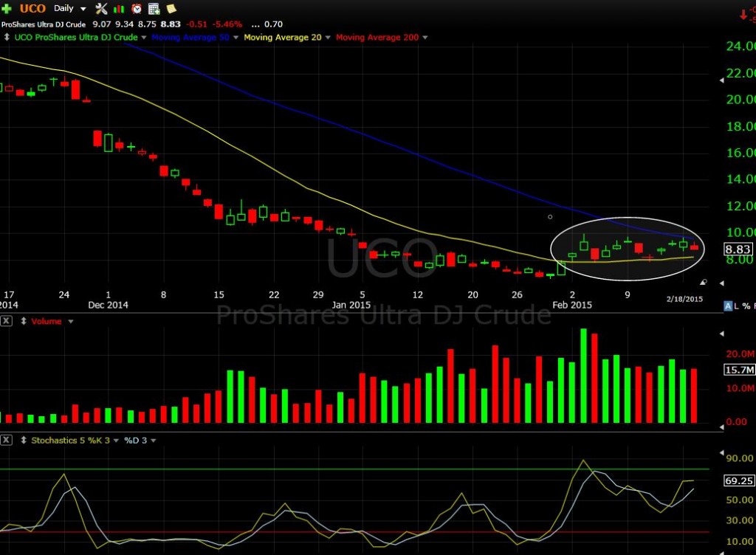Click the Jan 2015 date axis label
The height and width of the screenshot is (555, 756).
coord(351,305)
